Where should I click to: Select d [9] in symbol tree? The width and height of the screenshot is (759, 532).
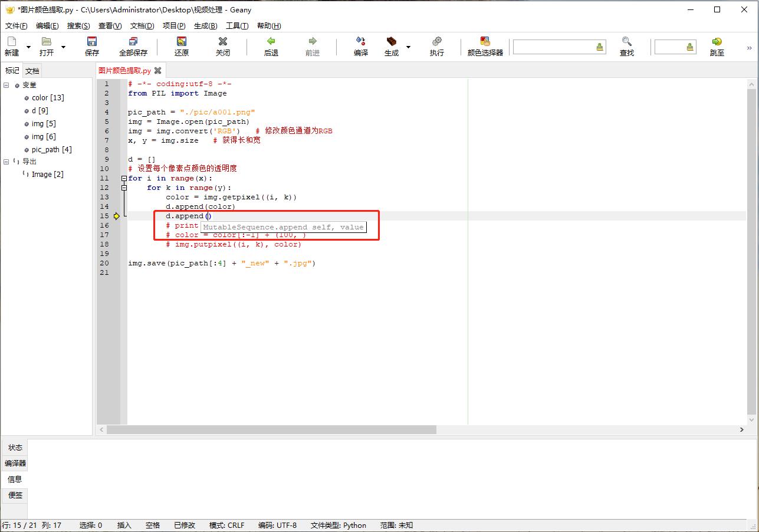point(40,111)
